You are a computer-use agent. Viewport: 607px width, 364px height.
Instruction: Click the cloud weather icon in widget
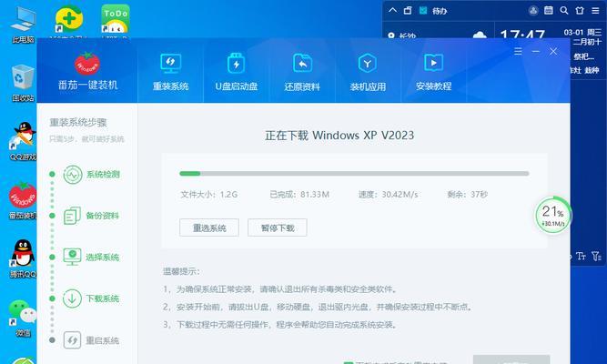tap(480, 35)
